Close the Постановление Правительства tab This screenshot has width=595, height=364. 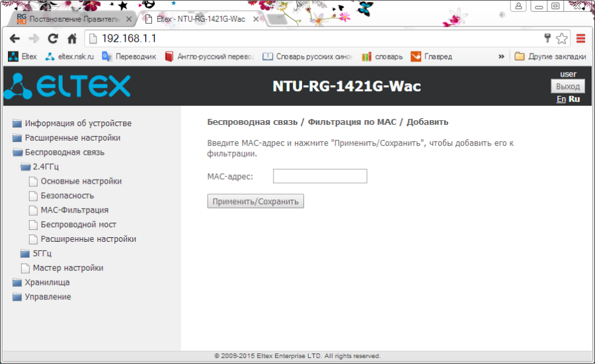(129, 19)
